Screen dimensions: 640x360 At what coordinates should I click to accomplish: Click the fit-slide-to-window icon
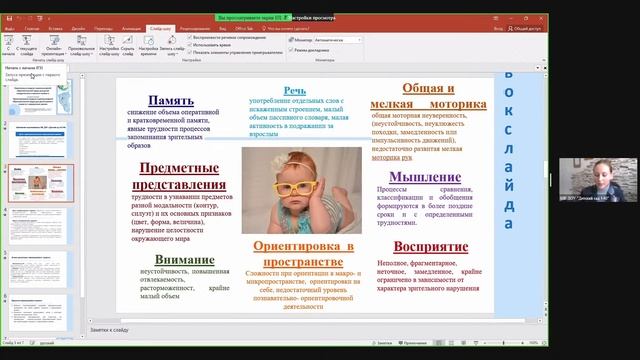544,343
